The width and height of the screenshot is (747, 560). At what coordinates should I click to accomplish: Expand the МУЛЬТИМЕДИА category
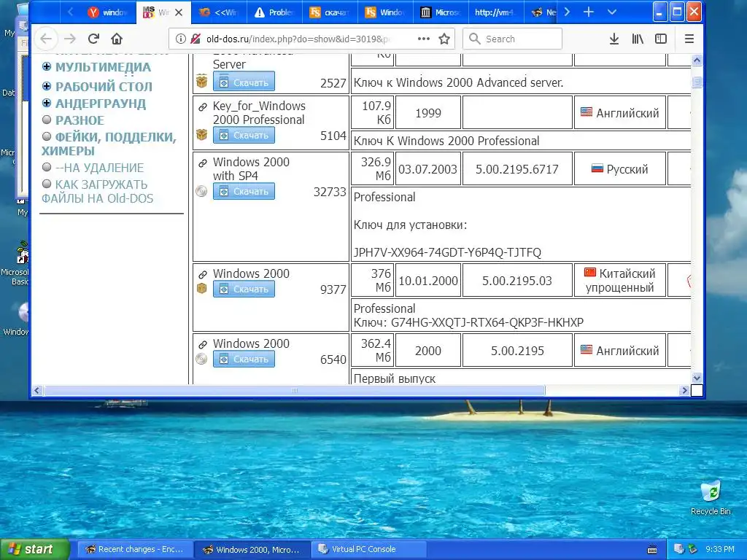46,66
